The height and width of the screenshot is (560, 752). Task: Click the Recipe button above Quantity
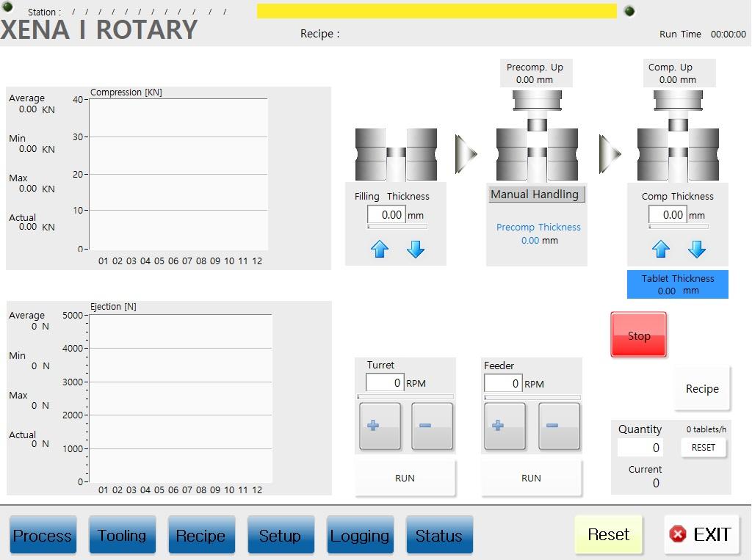702,389
